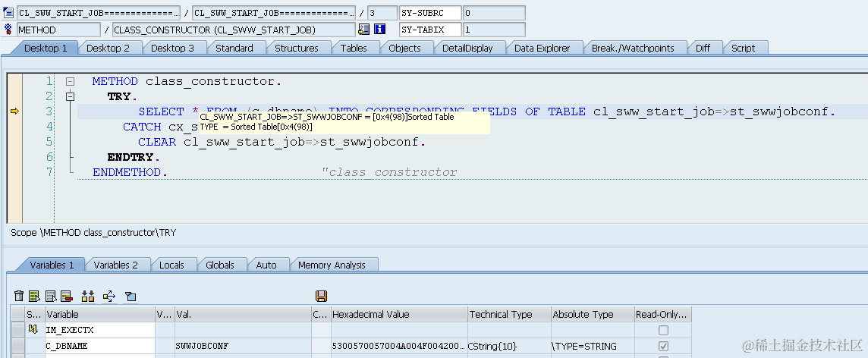Open the Standard tab
Image resolution: width=868 pixels, height=358 pixels.
pyautogui.click(x=234, y=48)
